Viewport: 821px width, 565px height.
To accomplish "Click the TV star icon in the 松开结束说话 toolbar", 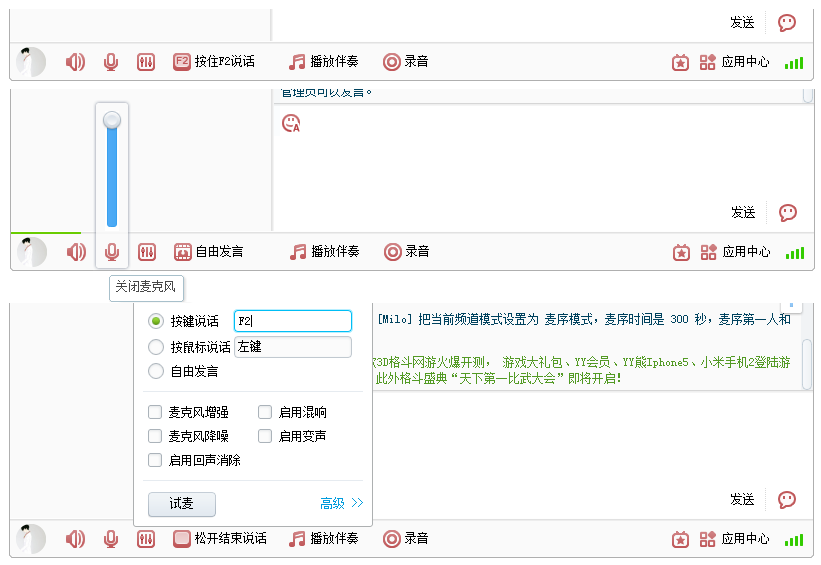I will (x=681, y=539).
